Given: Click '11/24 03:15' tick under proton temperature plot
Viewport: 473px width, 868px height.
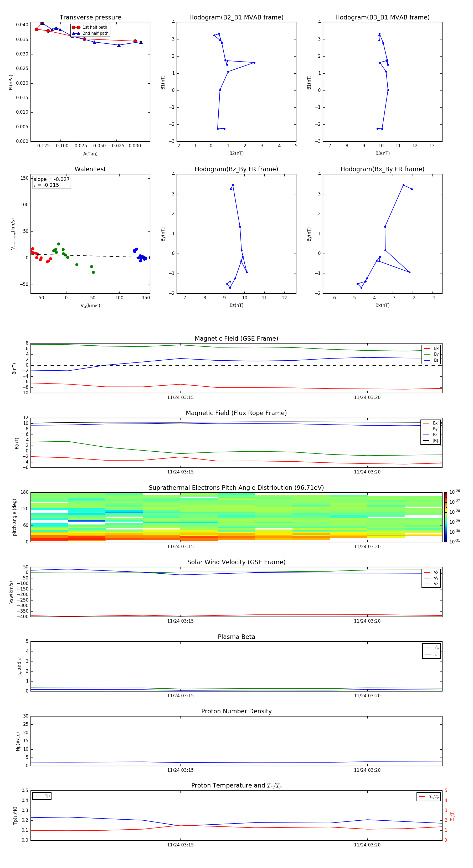Looking at the screenshot, I should tap(181, 845).
